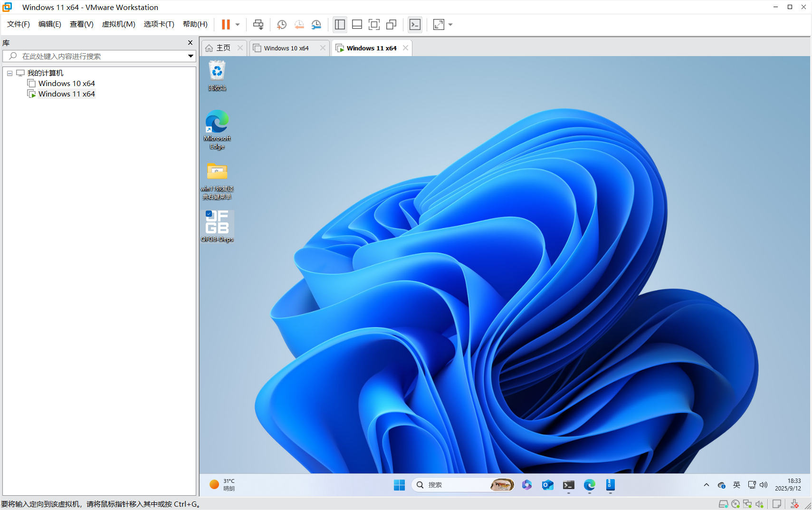
Task: Click the network adapter status icon
Action: pos(747,504)
